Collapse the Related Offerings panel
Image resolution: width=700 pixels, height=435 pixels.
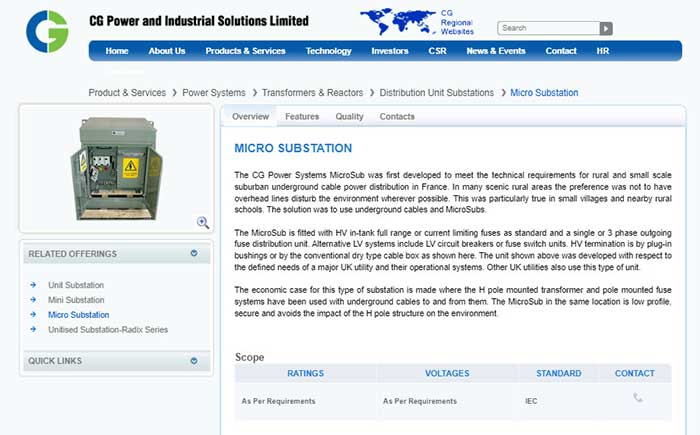(194, 253)
